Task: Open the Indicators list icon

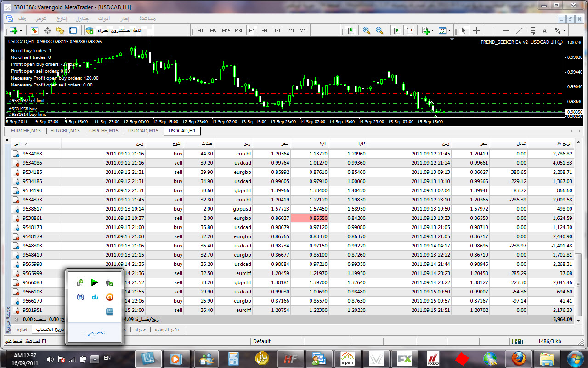Action: (x=425, y=30)
